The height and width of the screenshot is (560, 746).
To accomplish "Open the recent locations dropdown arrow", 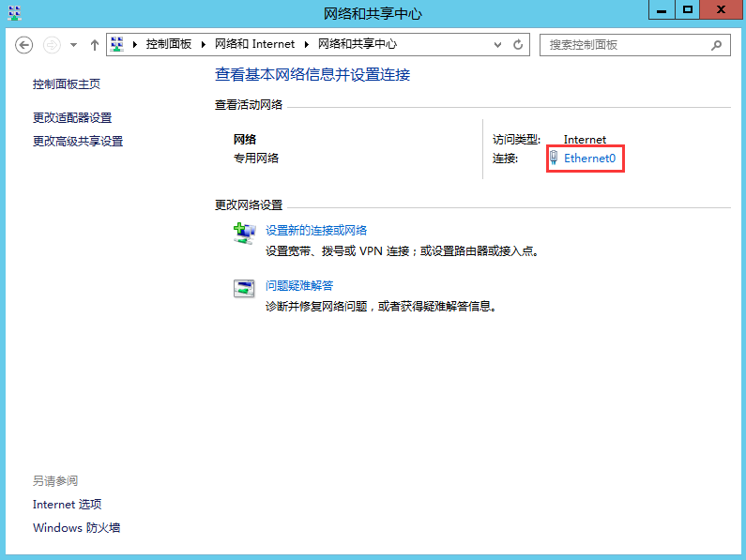I will tap(74, 45).
